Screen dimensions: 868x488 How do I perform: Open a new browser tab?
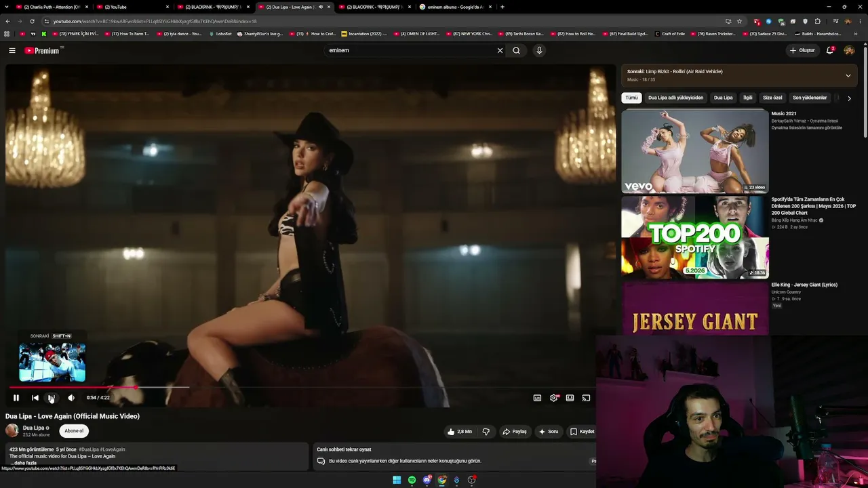(502, 7)
